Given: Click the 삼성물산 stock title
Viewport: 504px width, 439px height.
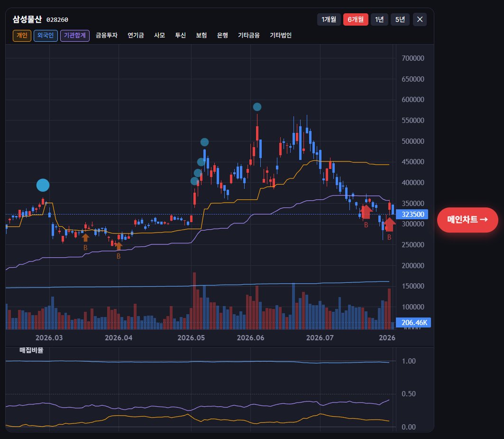Looking at the screenshot, I should tap(27, 19).
